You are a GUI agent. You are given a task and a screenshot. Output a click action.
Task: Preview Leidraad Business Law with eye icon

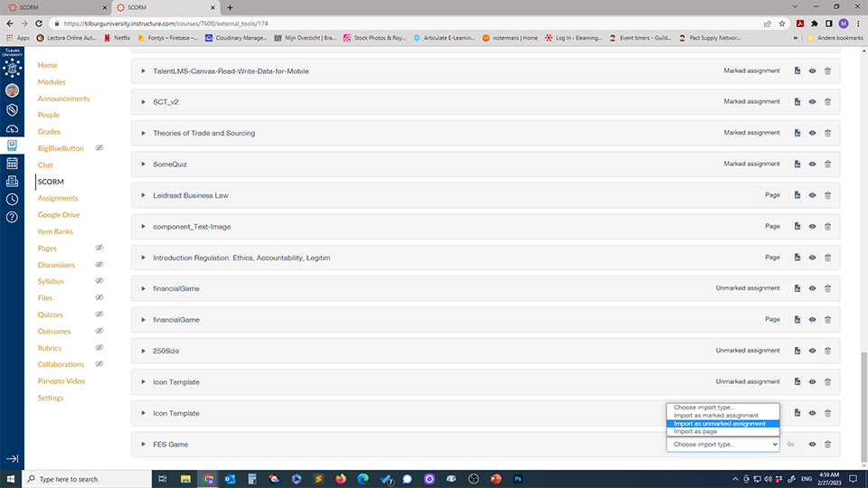(x=812, y=195)
